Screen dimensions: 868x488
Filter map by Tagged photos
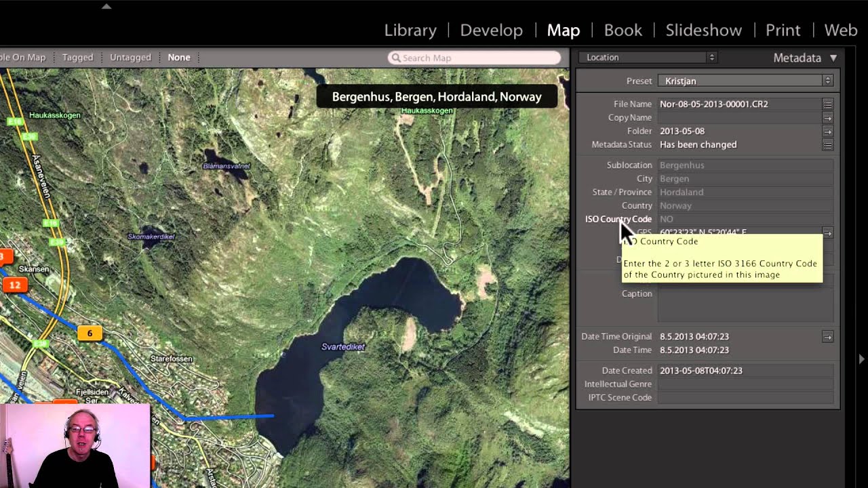pyautogui.click(x=77, y=58)
